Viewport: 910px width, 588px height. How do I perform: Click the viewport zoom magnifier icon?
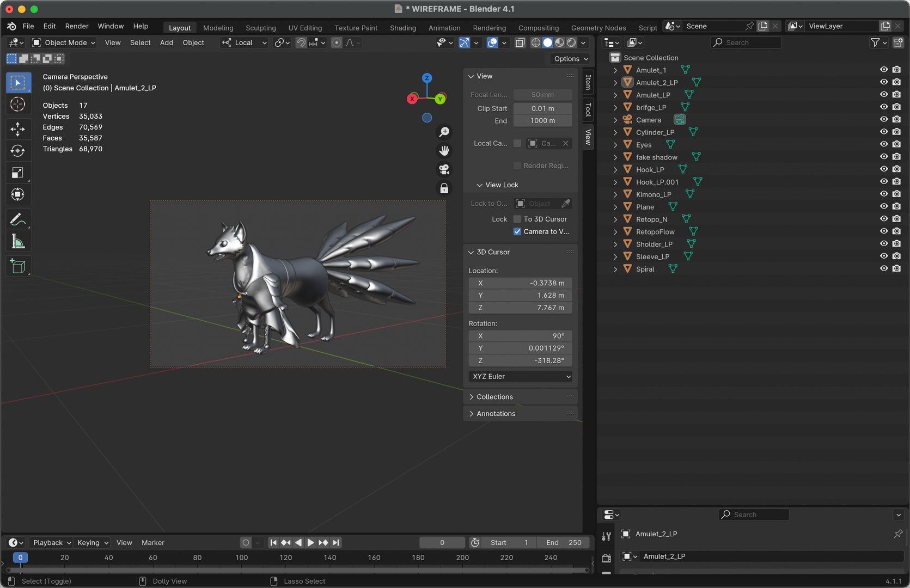pos(444,132)
